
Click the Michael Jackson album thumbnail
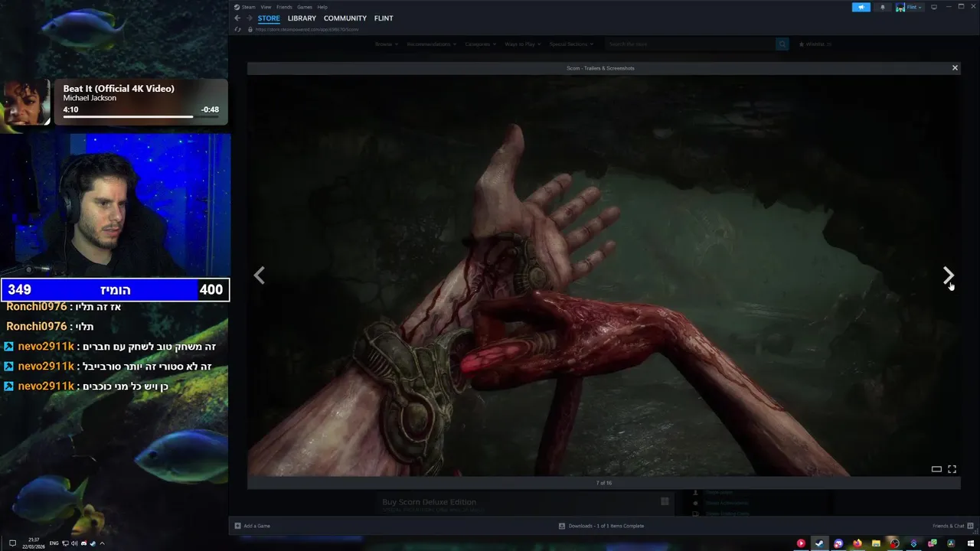pos(26,102)
